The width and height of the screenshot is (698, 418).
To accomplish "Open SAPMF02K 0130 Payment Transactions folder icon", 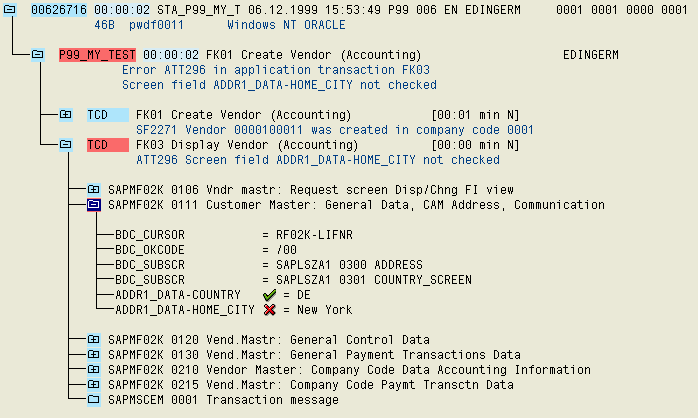I will coord(93,355).
